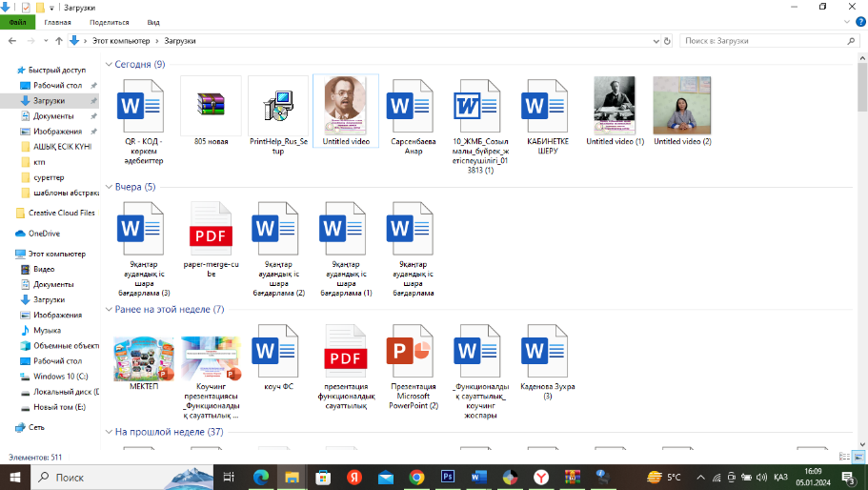Open Google Chrome from the taskbar
This screenshot has height=490, width=868.
pos(416,477)
